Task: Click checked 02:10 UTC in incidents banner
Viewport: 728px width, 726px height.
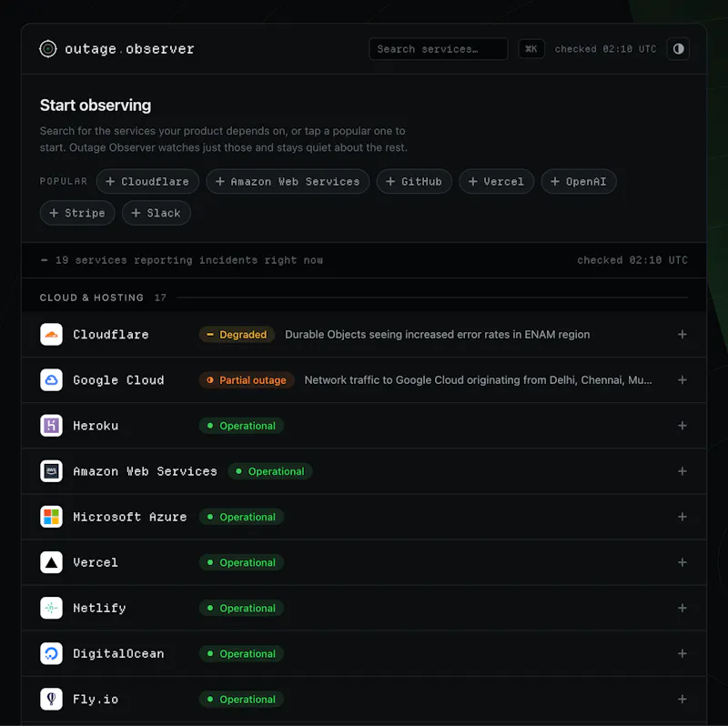Action: pos(632,260)
